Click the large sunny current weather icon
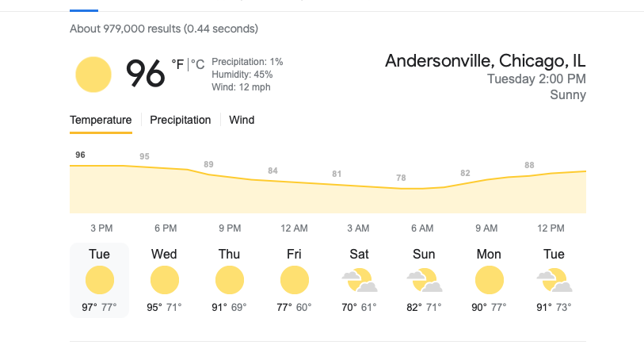This screenshot has height=345, width=644. pyautogui.click(x=93, y=75)
